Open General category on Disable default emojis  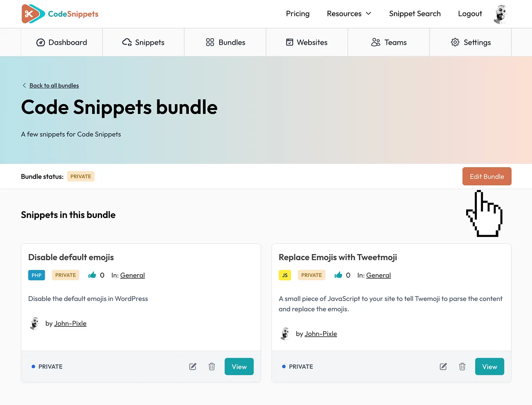[133, 275]
